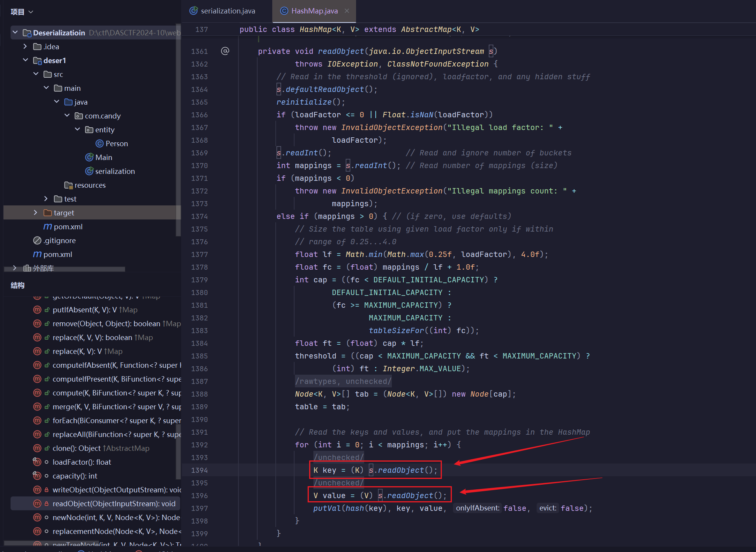This screenshot has height=552, width=756.
Task: Click the gutter @ annotation icon
Action: click(x=225, y=51)
